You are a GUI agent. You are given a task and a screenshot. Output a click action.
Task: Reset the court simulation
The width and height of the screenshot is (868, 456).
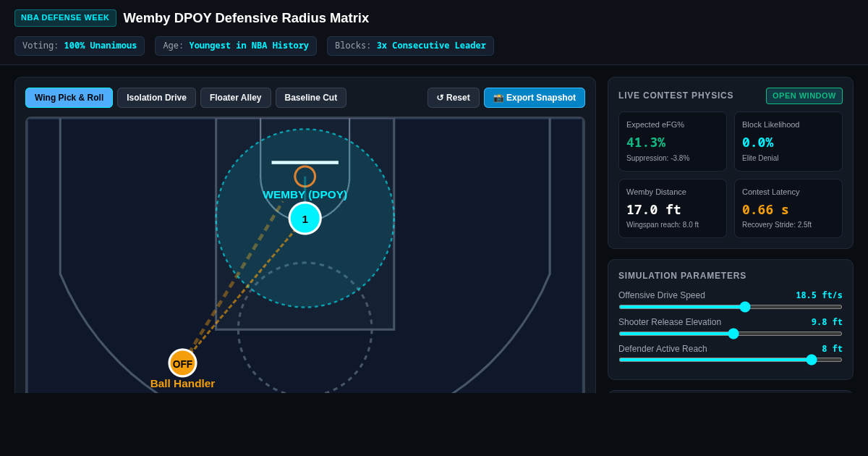coord(454,98)
